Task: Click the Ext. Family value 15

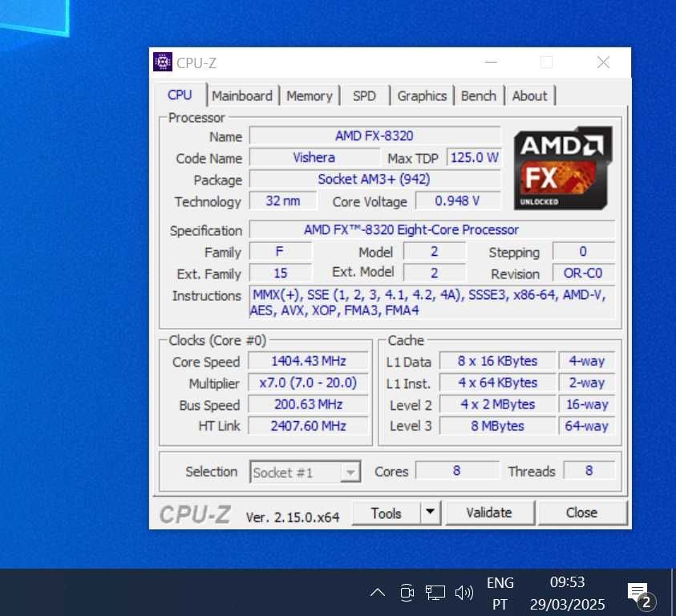Action: 280,273
